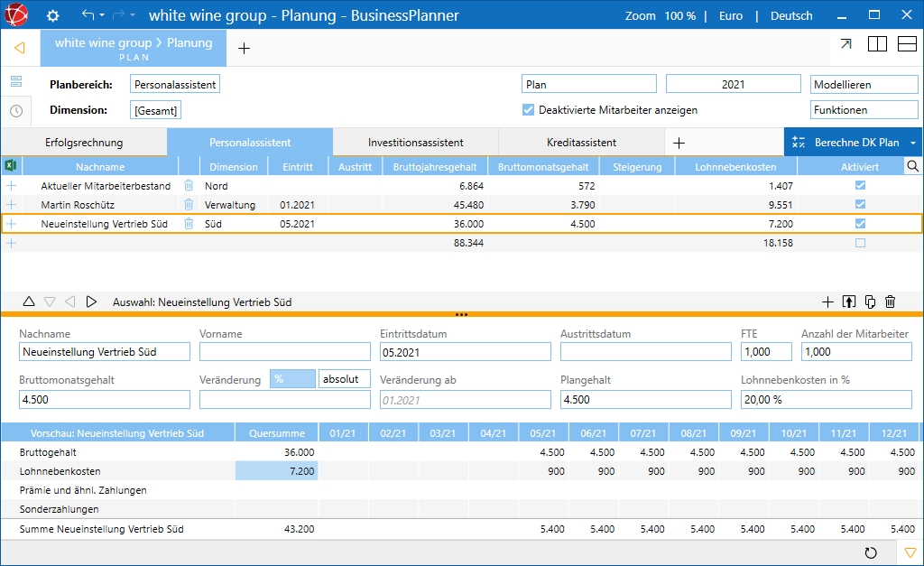Expand the Berechne DK Plan dropdown arrow
The image size is (924, 566).
click(912, 143)
